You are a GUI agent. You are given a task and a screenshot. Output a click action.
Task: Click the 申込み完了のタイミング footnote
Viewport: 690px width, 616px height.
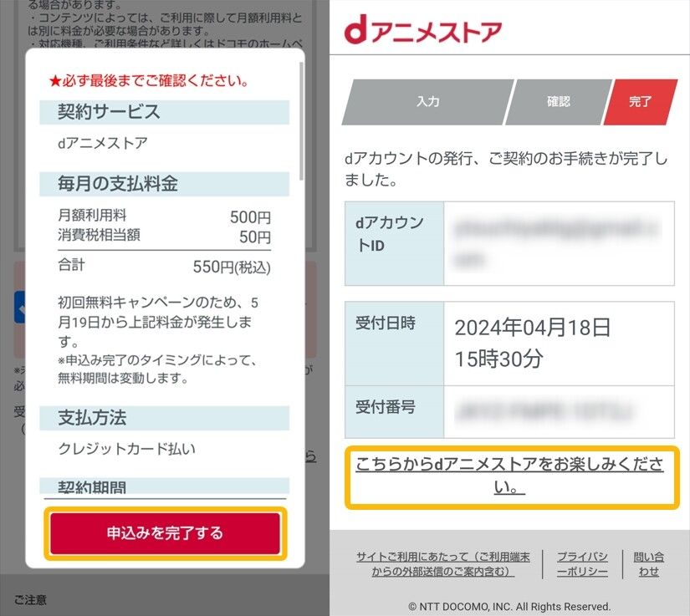(x=157, y=369)
